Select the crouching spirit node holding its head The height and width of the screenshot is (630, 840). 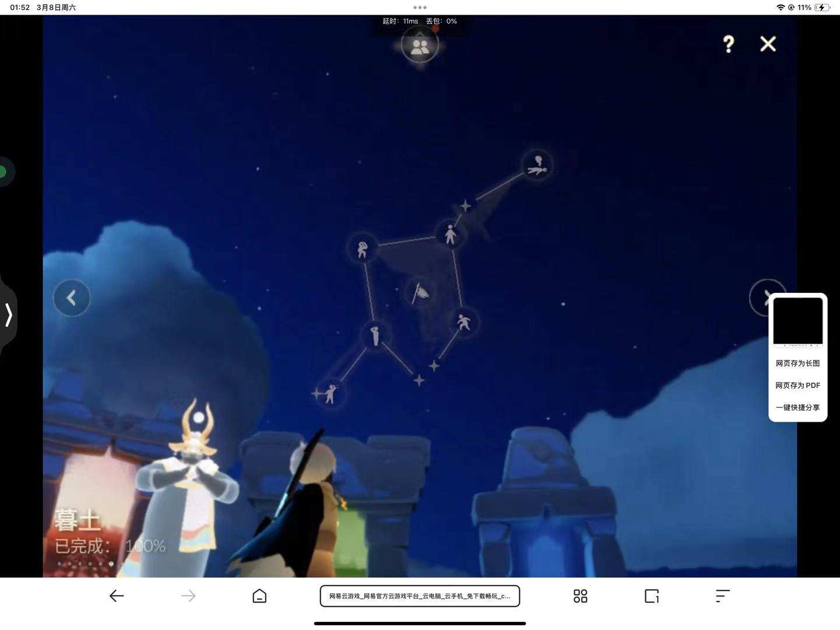click(363, 250)
